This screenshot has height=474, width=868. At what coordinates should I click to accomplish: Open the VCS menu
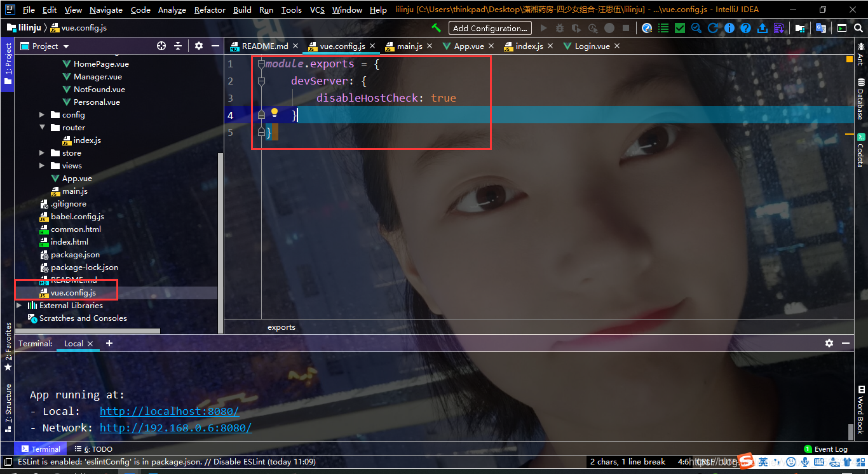pyautogui.click(x=317, y=10)
